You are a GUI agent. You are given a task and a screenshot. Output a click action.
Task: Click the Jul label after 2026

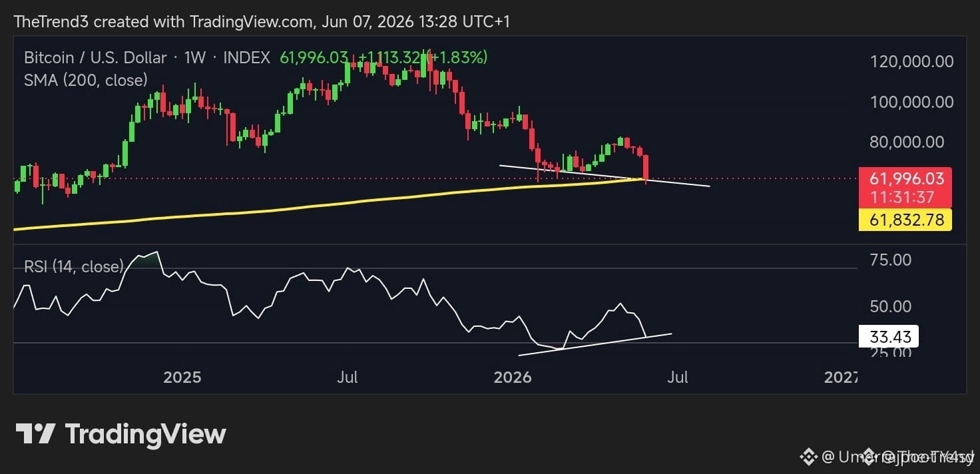[x=677, y=377]
